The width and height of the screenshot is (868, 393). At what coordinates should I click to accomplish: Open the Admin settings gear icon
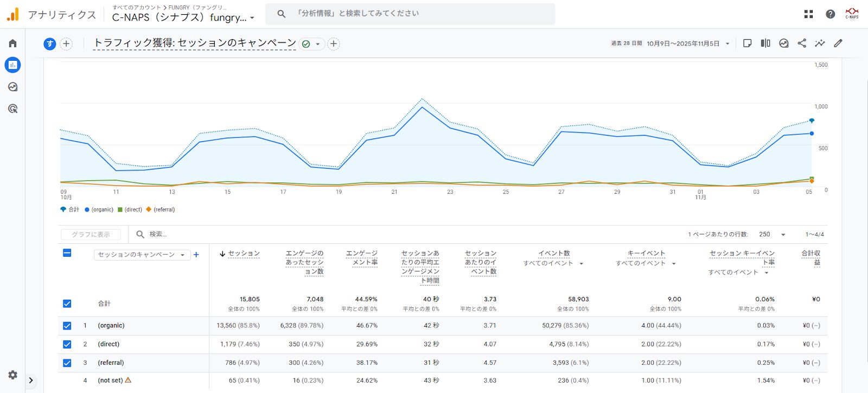point(12,375)
